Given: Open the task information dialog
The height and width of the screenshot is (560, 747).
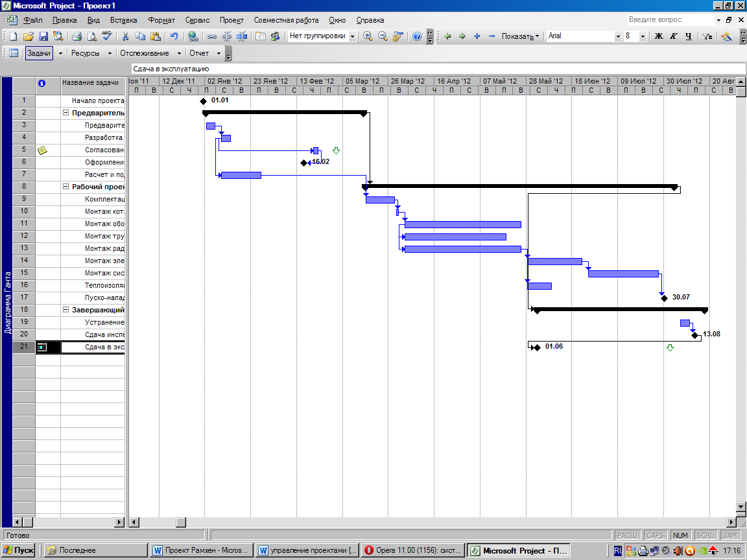Looking at the screenshot, I should pyautogui.click(x=261, y=36).
